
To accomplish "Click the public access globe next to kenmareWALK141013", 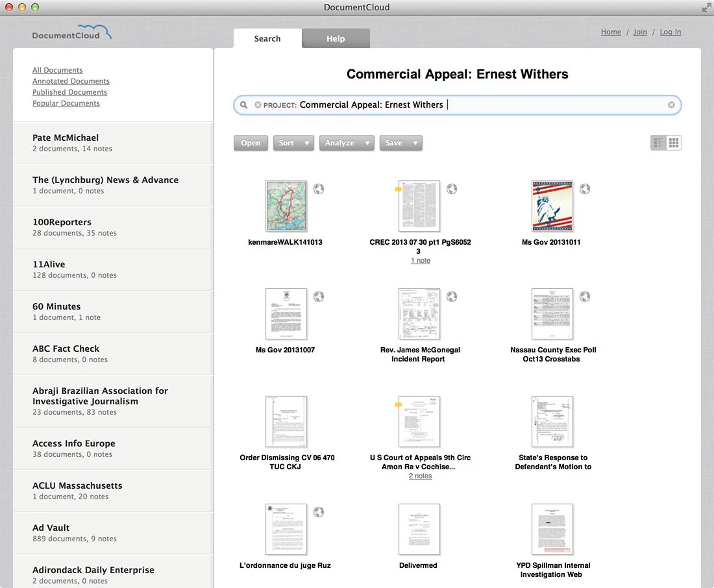I will pos(319,189).
